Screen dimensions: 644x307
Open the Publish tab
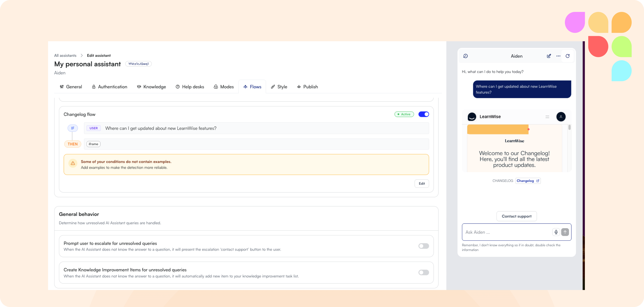(x=307, y=87)
